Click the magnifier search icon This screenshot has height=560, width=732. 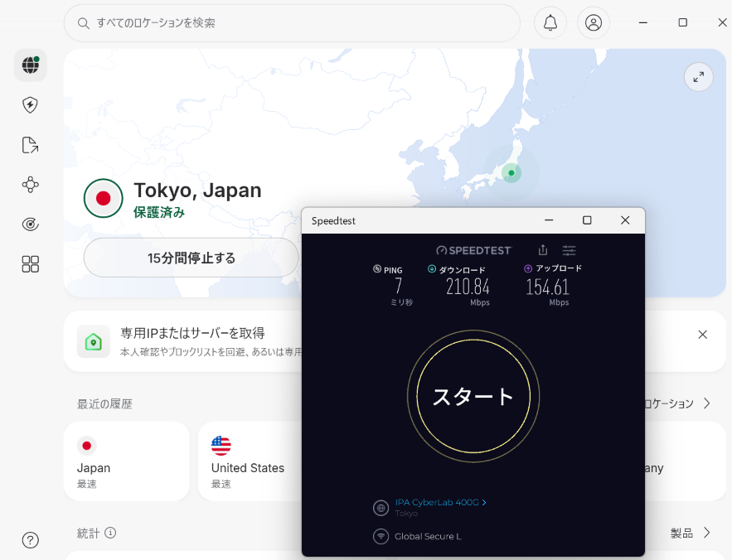click(x=83, y=23)
